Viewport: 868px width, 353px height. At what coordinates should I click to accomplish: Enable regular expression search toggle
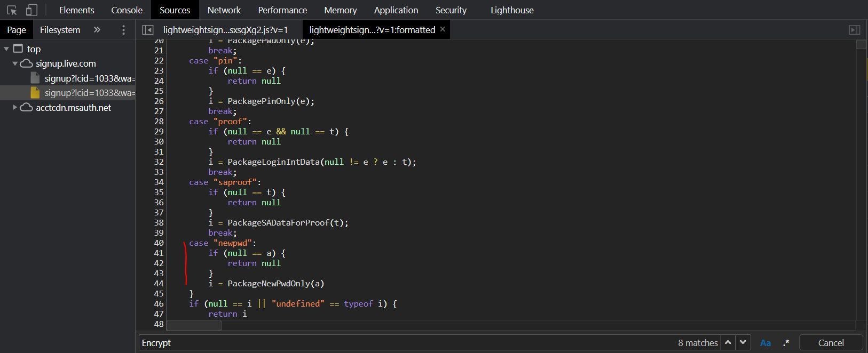pyautogui.click(x=786, y=343)
